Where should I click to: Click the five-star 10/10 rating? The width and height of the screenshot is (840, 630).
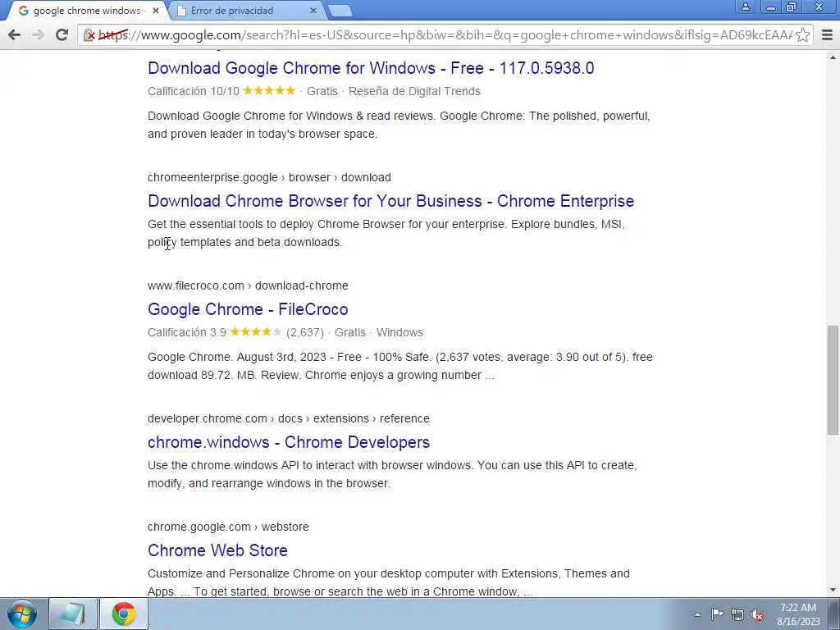tap(269, 90)
